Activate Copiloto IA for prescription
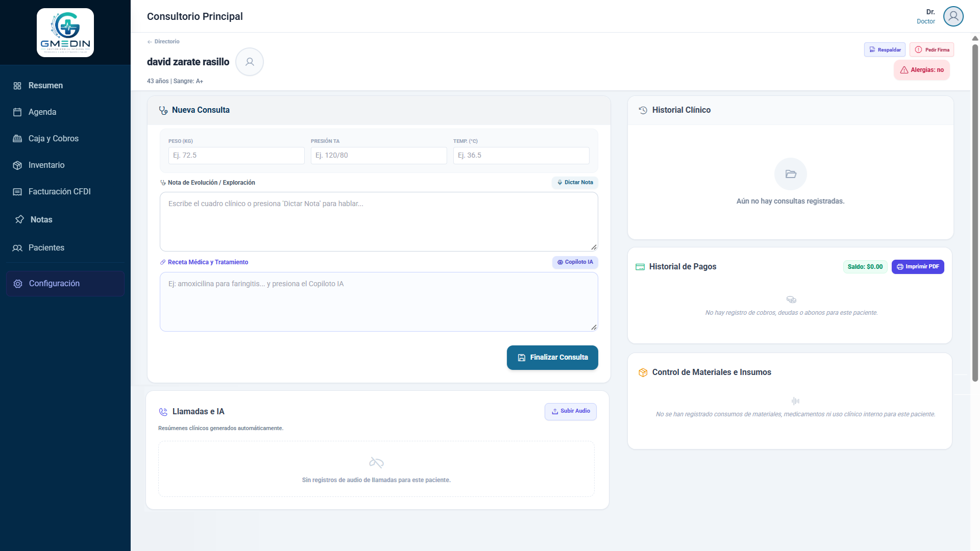The height and width of the screenshot is (551, 980). (x=575, y=262)
